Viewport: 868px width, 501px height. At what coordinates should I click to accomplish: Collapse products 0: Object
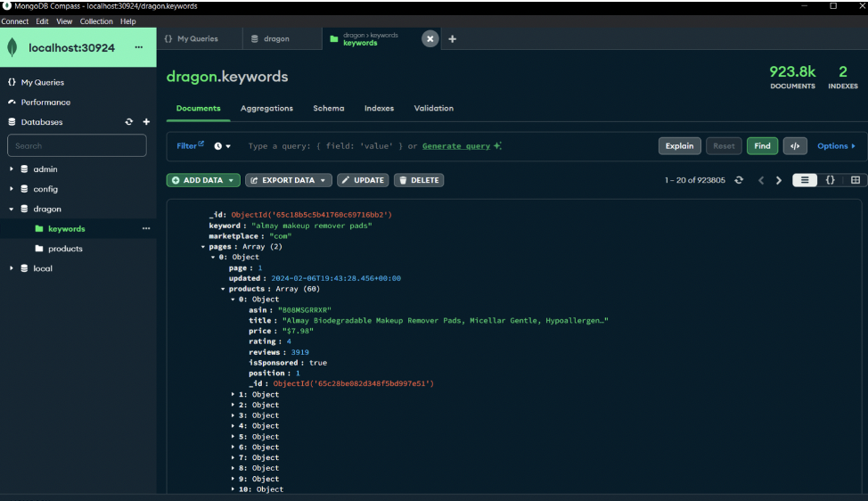(233, 300)
